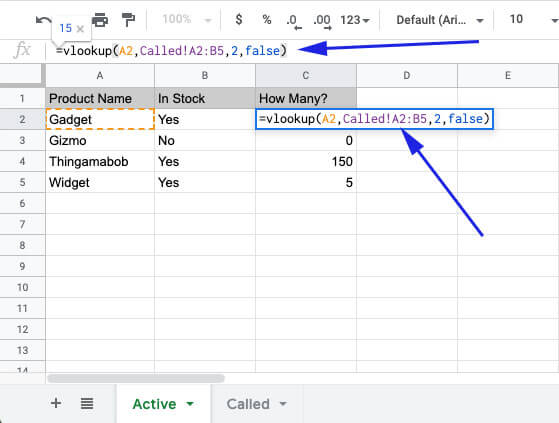
Task: Click the Product Name header cell
Action: 100,98
